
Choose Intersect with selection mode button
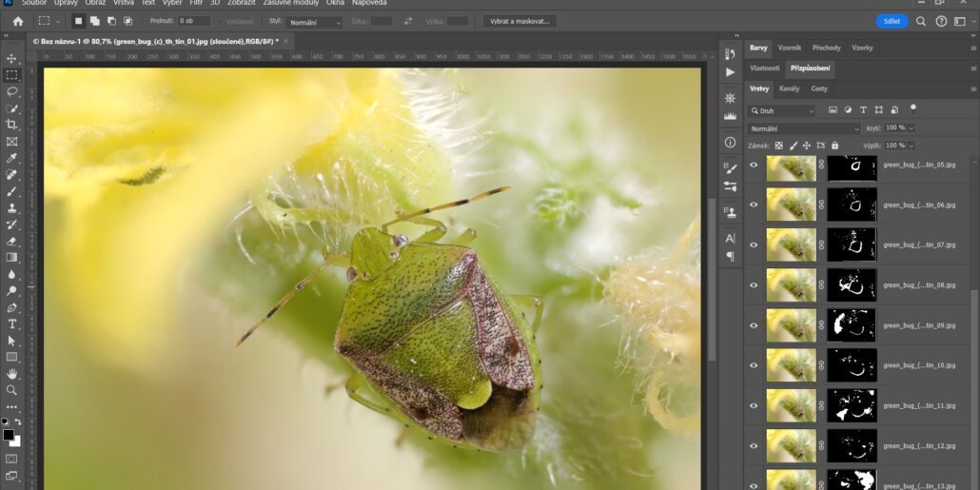pyautogui.click(x=127, y=21)
